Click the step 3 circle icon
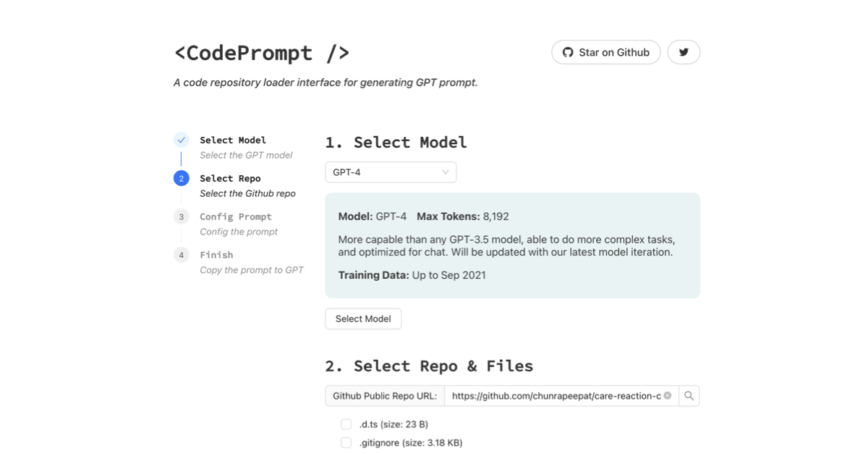The height and width of the screenshot is (454, 868). [x=182, y=217]
